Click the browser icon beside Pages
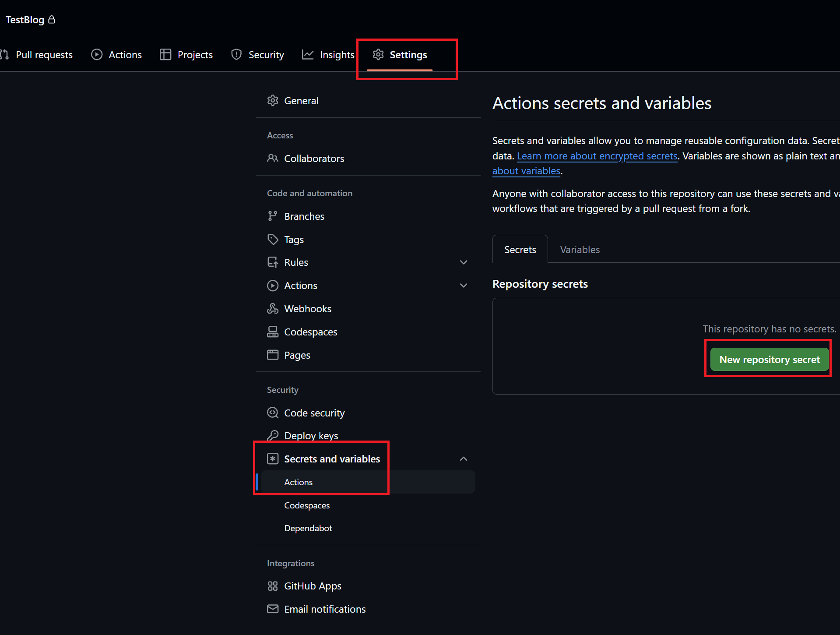Screen dimensions: 840x635 [273, 355]
